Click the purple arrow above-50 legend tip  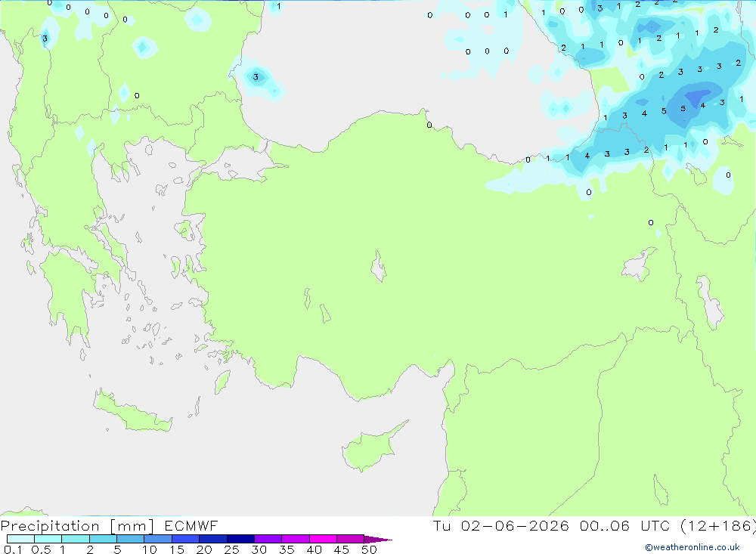click(377, 540)
